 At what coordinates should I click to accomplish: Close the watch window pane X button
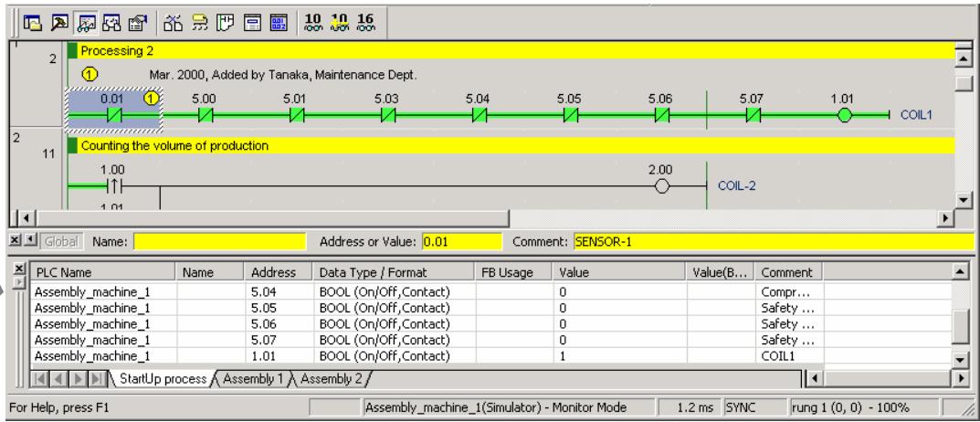click(x=19, y=269)
